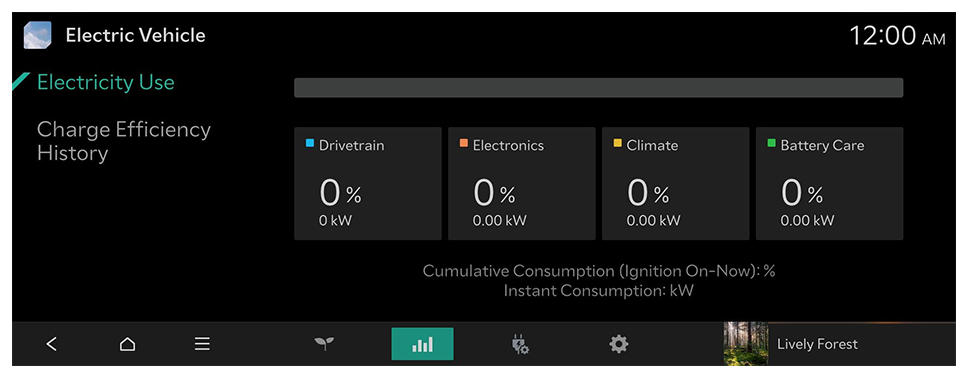Select the bar chart energy icon
The width and height of the screenshot is (968, 378).
coord(422,344)
